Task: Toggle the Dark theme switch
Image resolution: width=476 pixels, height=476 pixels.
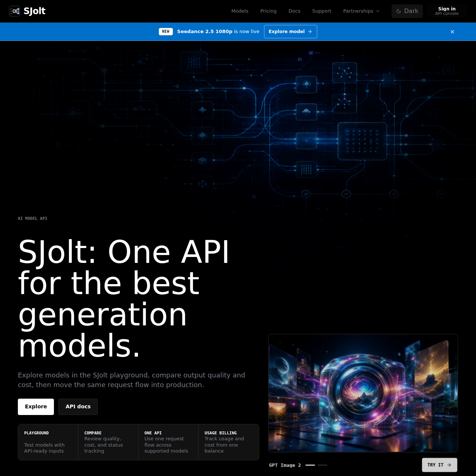Action: (407, 11)
